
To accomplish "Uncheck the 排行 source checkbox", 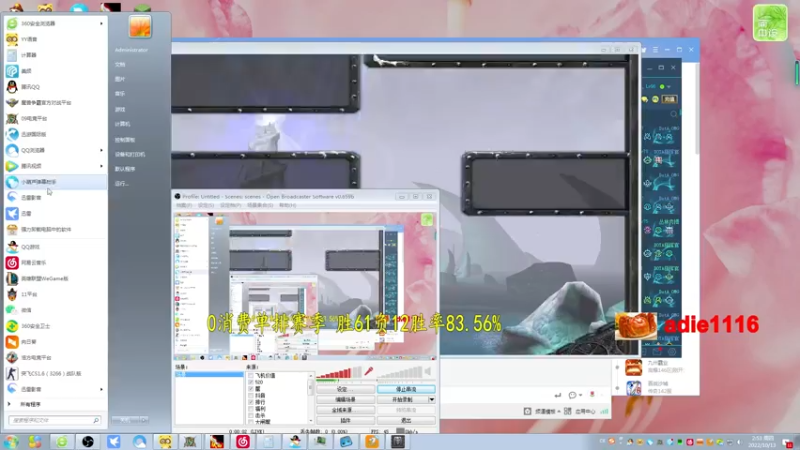I will tap(251, 402).
